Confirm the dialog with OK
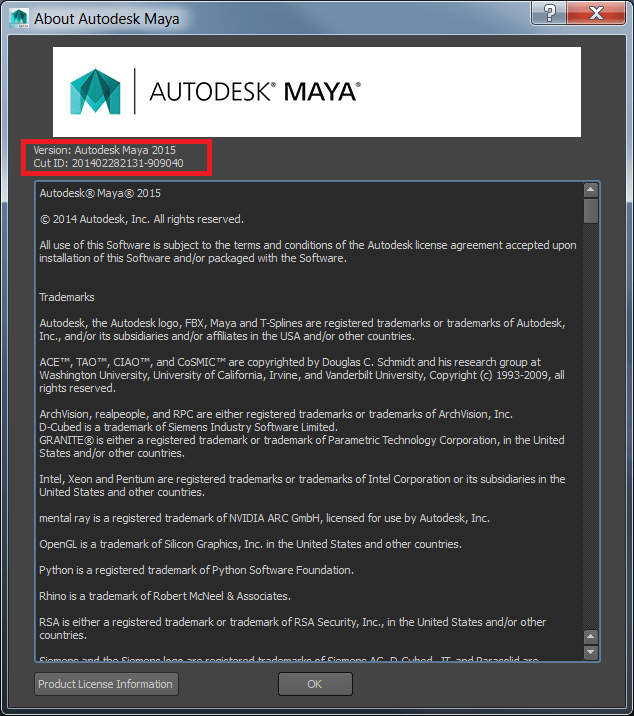This screenshot has width=634, height=716. [315, 684]
